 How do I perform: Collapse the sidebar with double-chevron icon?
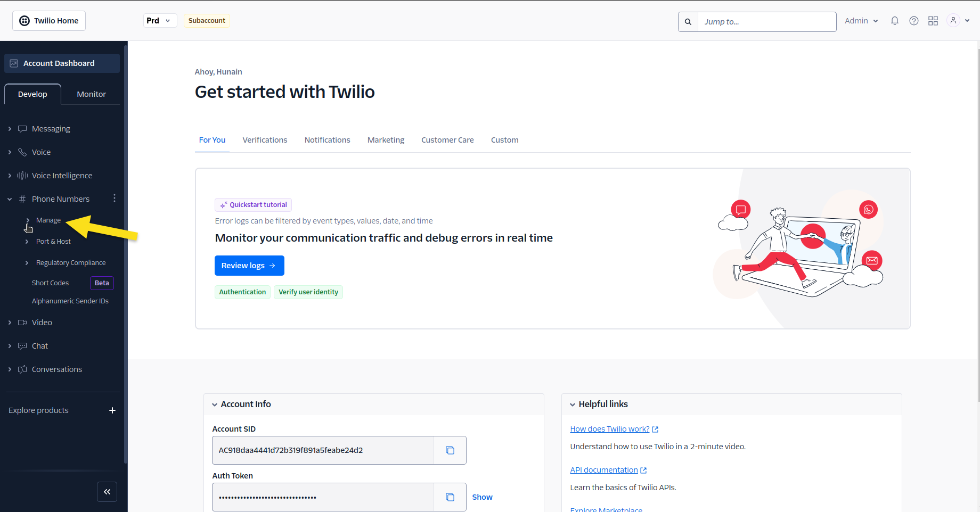point(107,492)
